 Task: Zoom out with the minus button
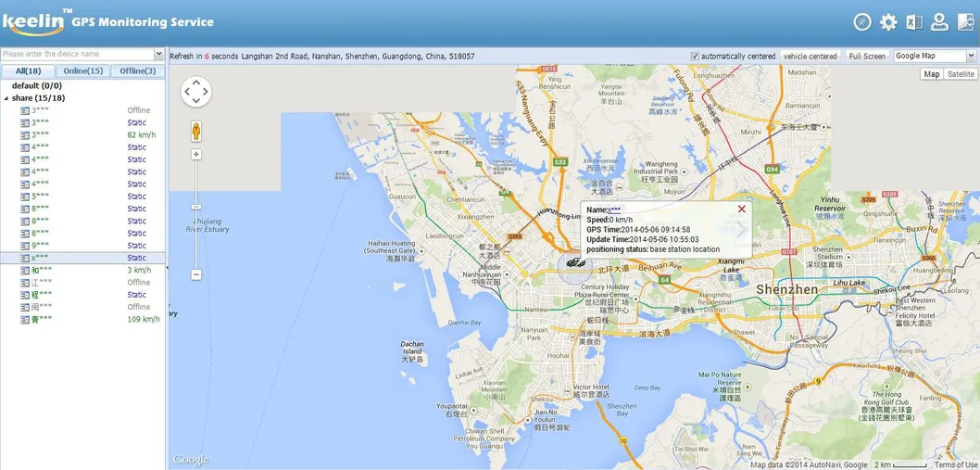coord(196,274)
